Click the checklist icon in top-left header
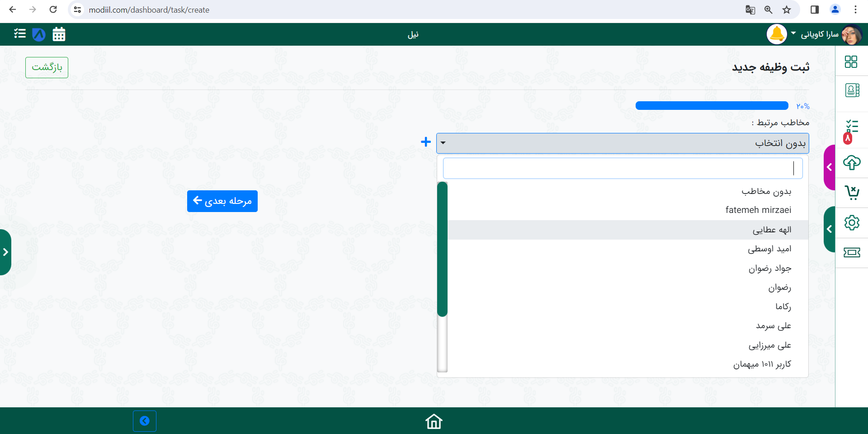Image resolution: width=868 pixels, height=434 pixels. (20, 33)
